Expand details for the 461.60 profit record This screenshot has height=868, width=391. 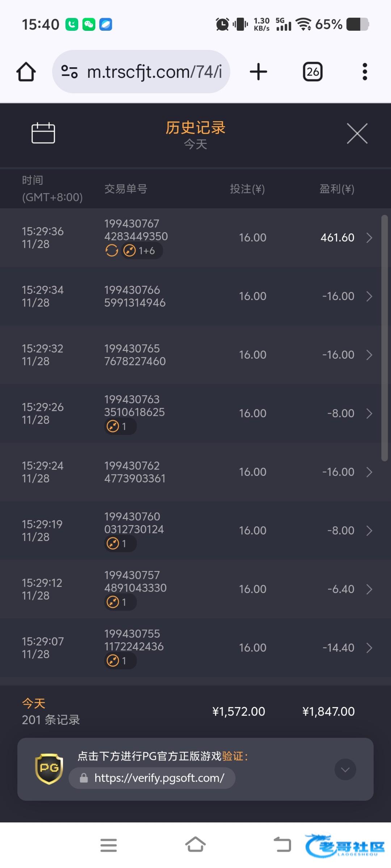click(x=369, y=238)
